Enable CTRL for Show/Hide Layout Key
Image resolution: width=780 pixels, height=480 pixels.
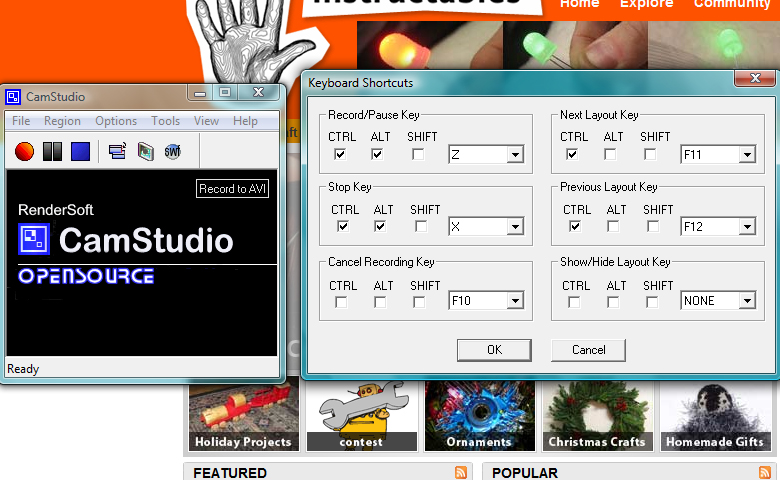point(574,302)
